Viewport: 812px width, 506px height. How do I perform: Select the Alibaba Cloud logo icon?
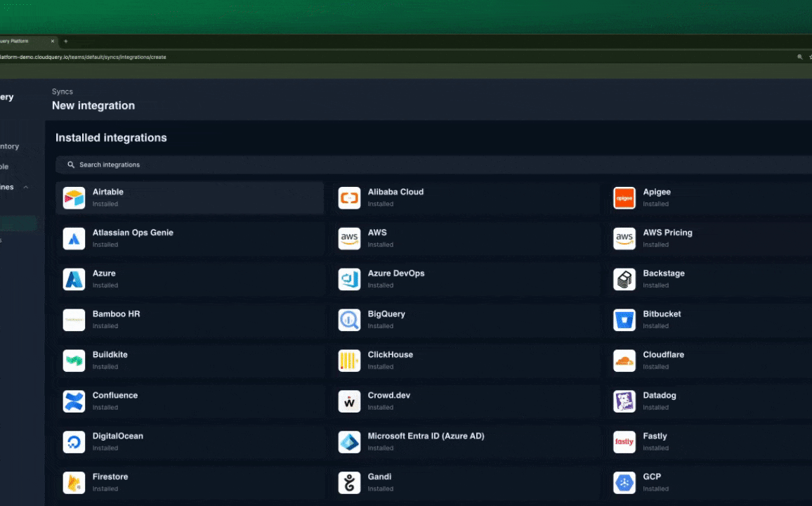[x=349, y=198]
